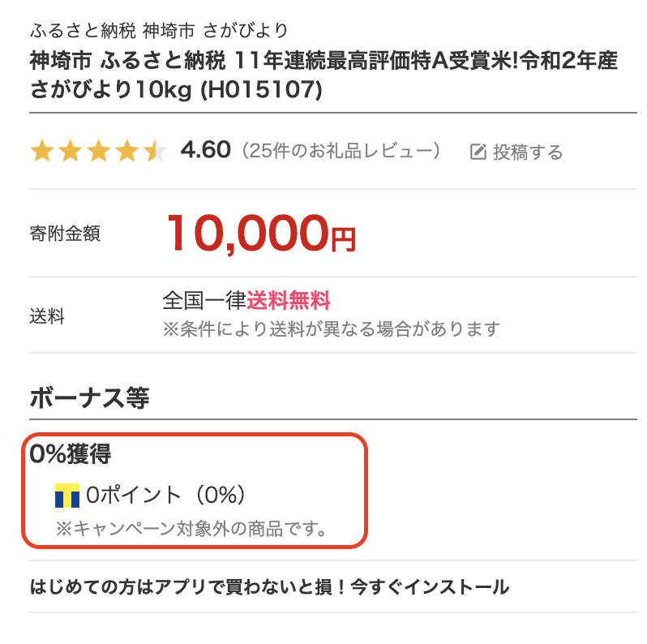Click the 0ポイント（0%） points text
This screenshot has width=647, height=644.
(x=166, y=495)
